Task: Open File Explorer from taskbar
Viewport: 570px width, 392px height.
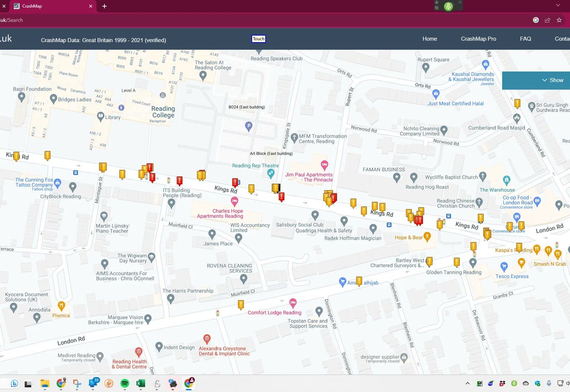Action: (x=45, y=383)
